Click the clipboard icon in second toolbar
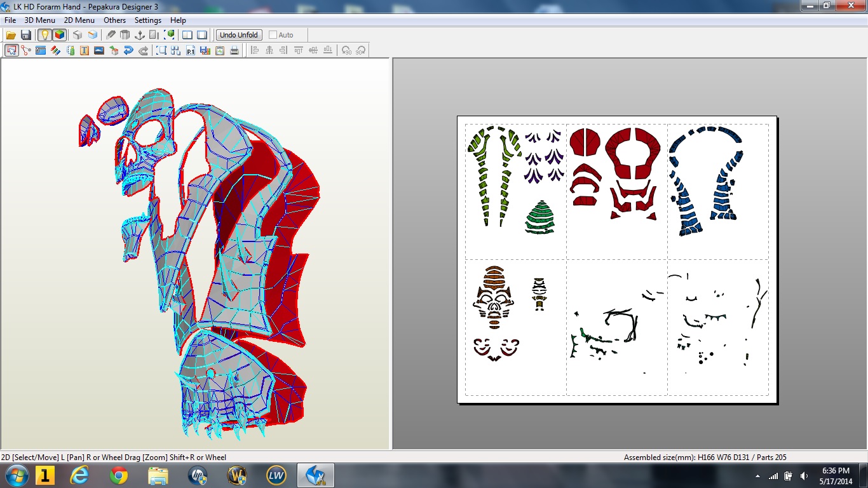Viewport: 868px width, 488px height. coord(220,50)
